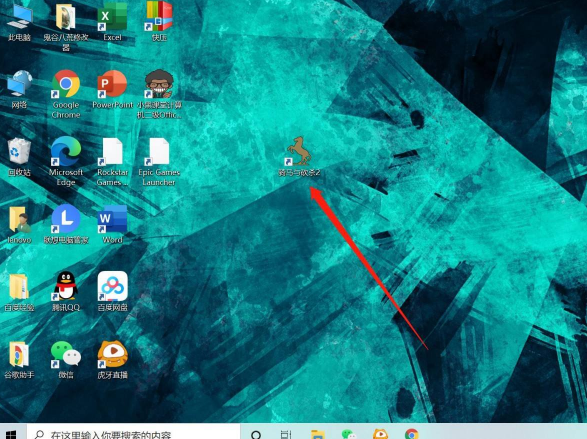Select the PowerPoint desktop shortcut

tap(112, 84)
